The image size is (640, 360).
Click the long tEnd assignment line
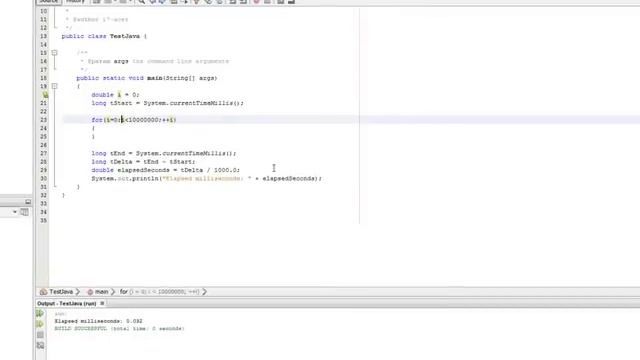[164, 153]
